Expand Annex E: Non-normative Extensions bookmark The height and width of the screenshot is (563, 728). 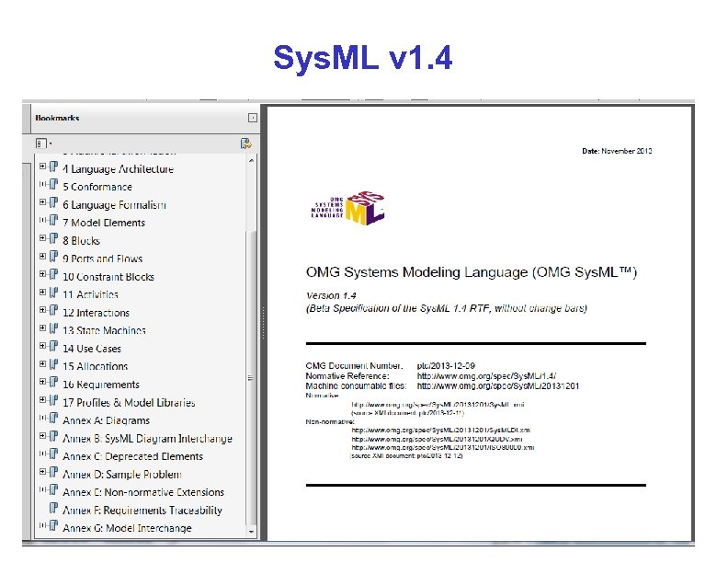click(42, 489)
